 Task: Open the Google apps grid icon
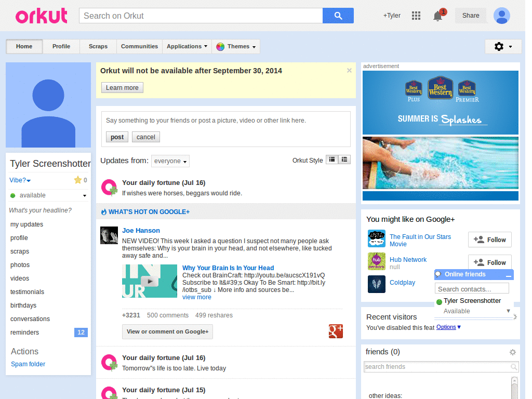pos(416,16)
